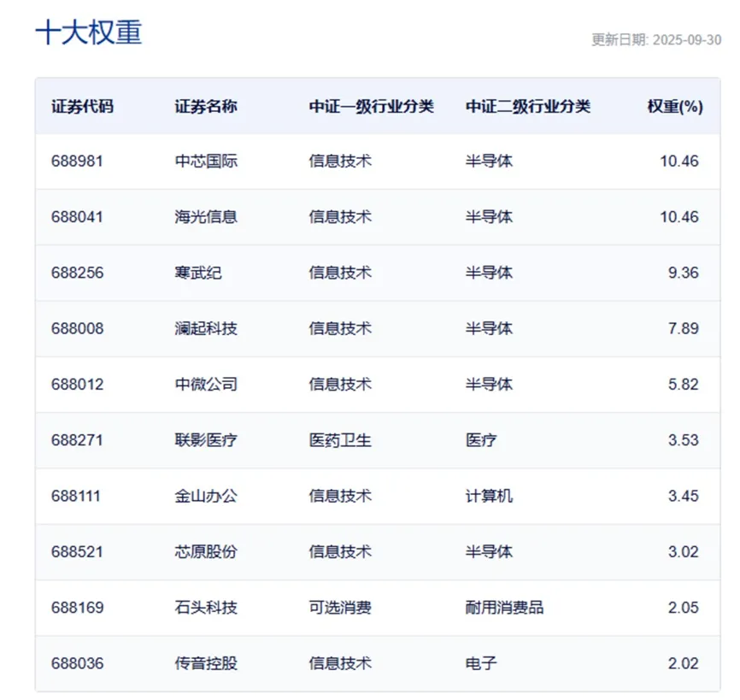The image size is (740, 700).
Task: Click 半导体 in the 芯原股份 row
Action: pos(489,551)
